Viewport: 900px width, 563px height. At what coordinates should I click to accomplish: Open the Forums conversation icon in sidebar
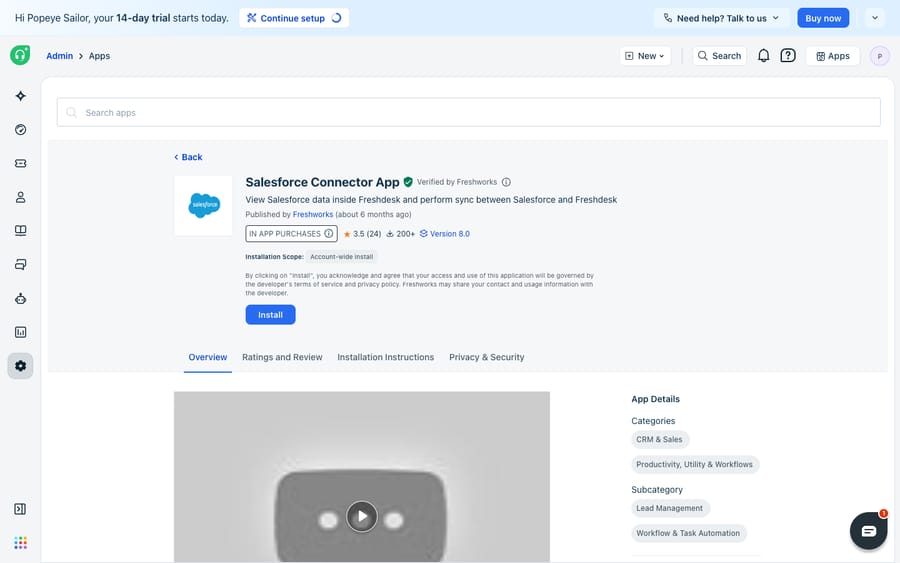coord(21,265)
